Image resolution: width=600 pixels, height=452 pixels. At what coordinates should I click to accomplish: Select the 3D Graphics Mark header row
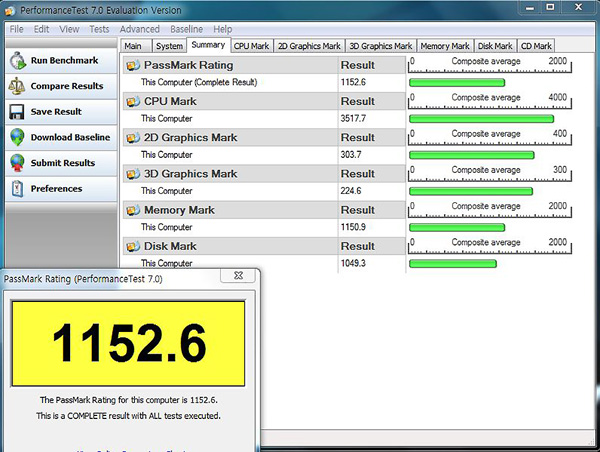point(264,174)
